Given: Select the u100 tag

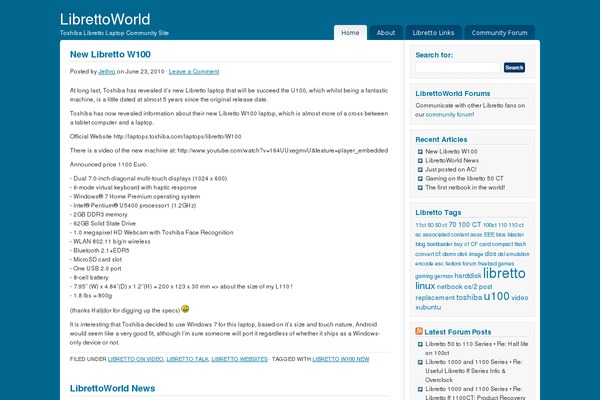Looking at the screenshot, I should [x=496, y=296].
